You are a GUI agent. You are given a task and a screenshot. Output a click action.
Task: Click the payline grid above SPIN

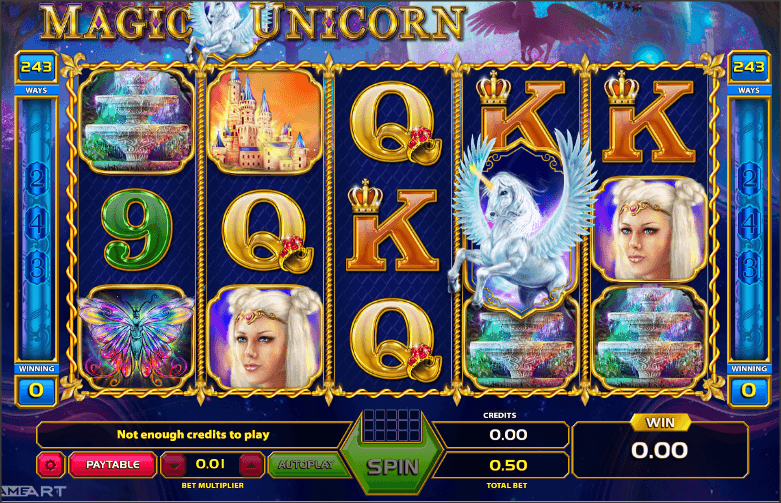point(392,425)
